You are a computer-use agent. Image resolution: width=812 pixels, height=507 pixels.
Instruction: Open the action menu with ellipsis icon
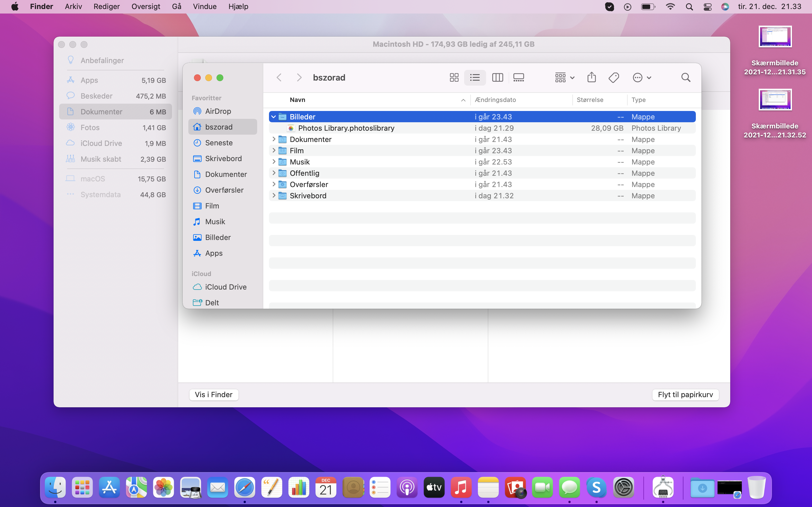641,78
